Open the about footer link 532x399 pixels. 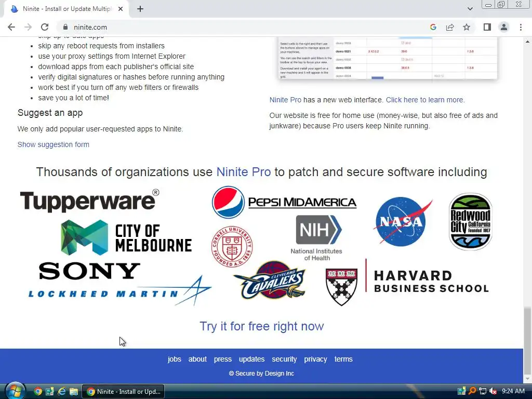click(197, 359)
